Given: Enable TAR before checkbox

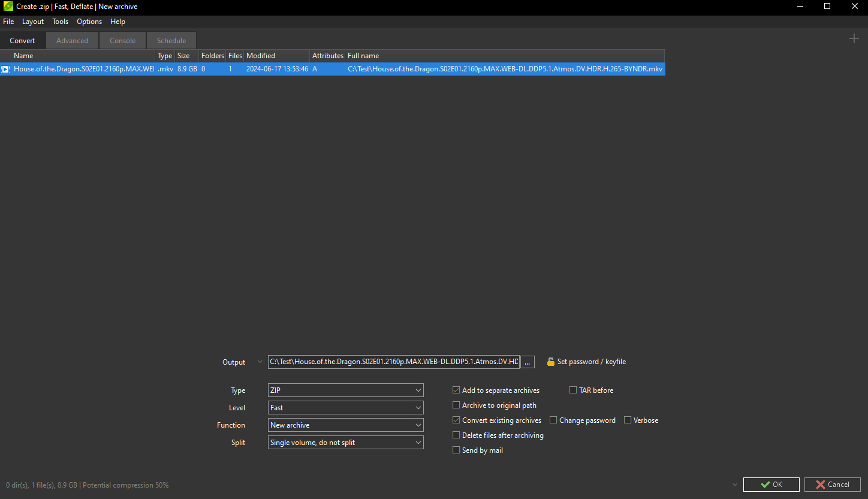Looking at the screenshot, I should pos(573,390).
